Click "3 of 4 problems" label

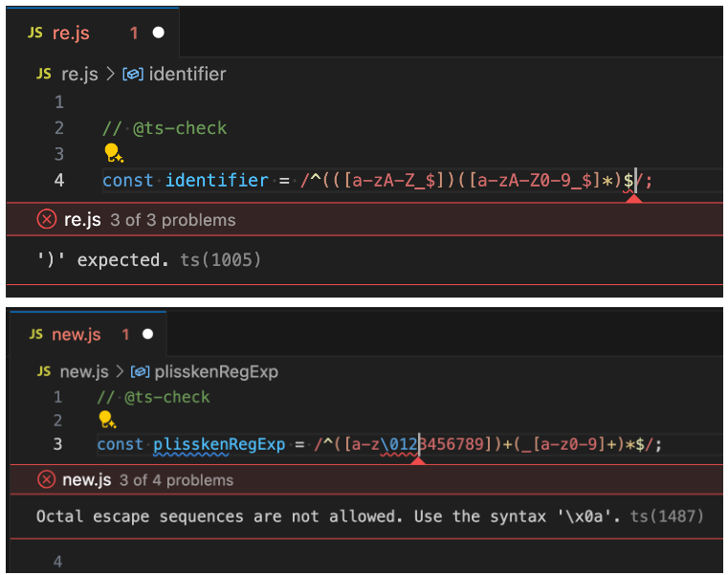(x=176, y=479)
